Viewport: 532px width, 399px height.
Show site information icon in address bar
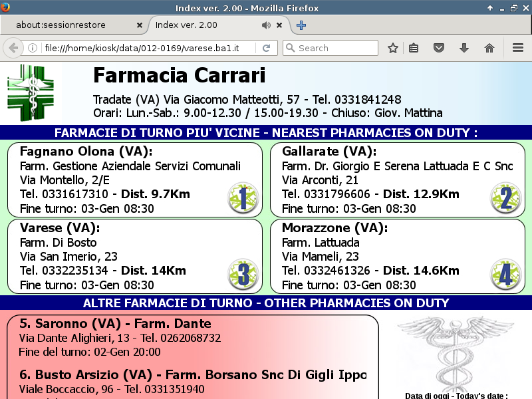[32, 48]
